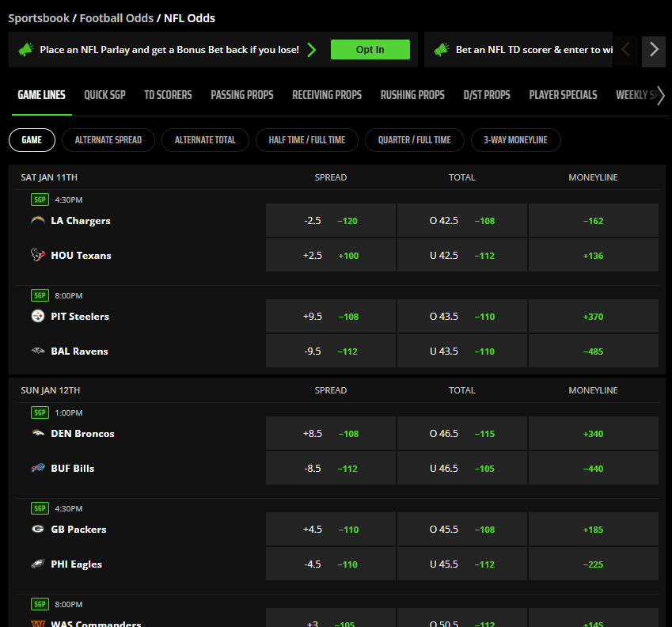The height and width of the screenshot is (627, 672).
Task: Open the BUF Bills game link
Action: coord(73,468)
